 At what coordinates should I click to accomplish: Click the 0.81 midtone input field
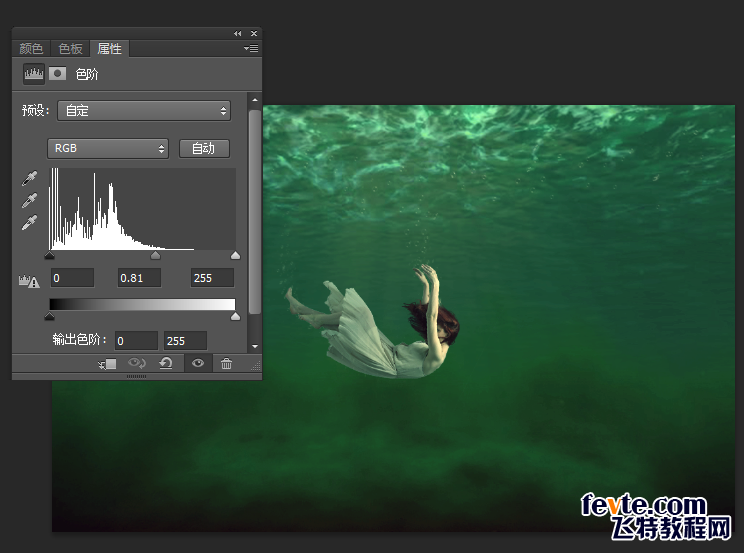click(x=140, y=278)
